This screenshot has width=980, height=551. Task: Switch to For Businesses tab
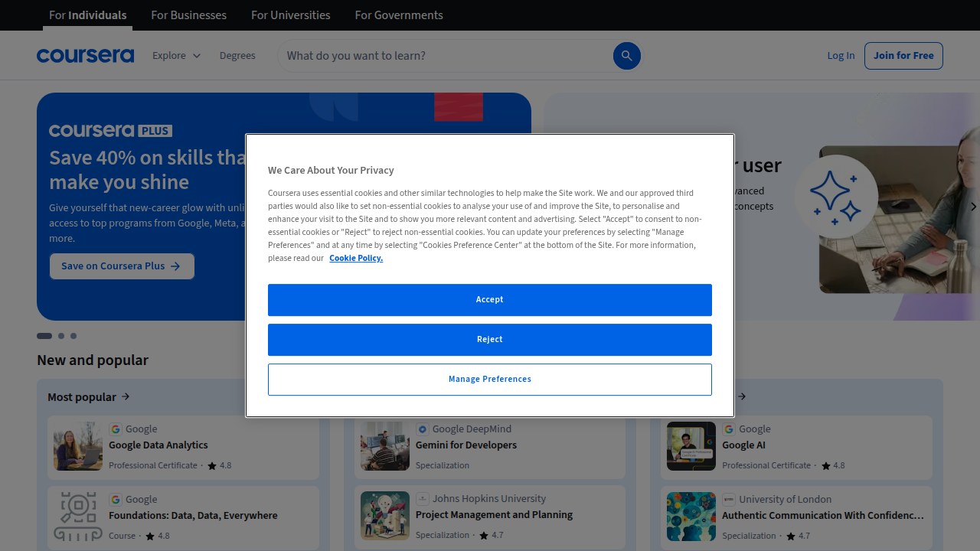click(188, 15)
